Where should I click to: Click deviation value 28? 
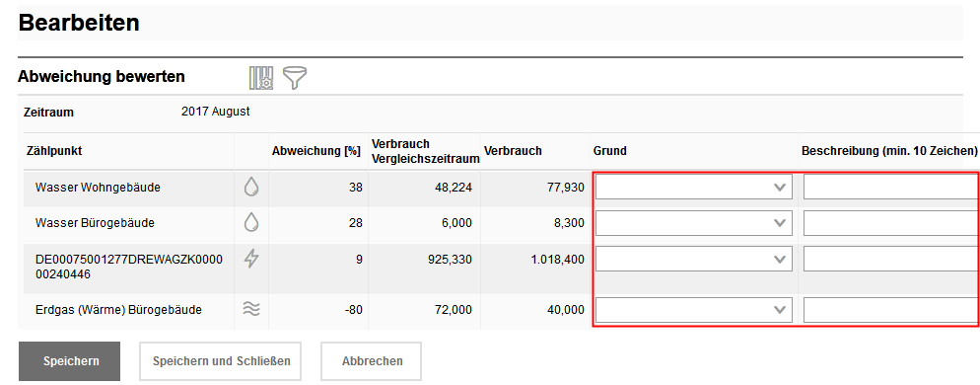pos(356,223)
